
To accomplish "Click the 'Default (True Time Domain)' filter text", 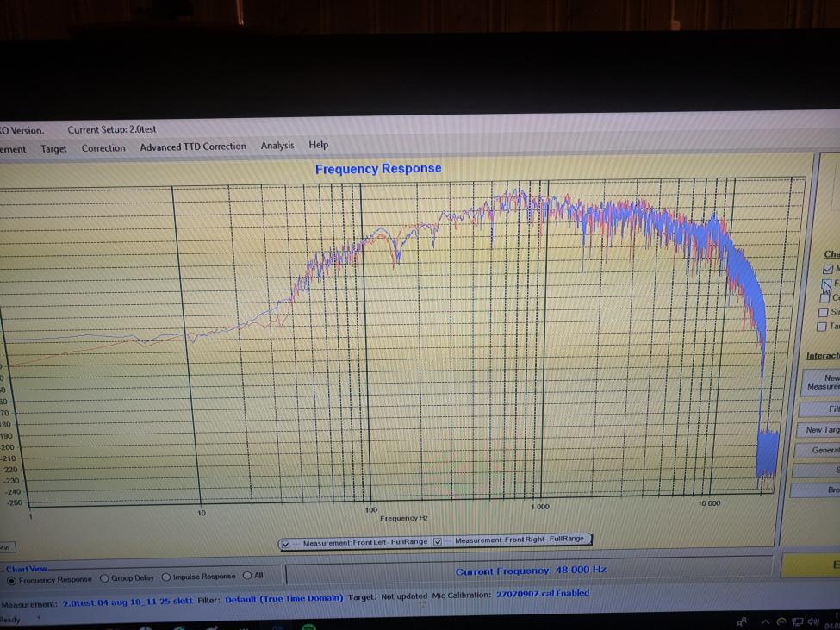I will coord(284,598).
